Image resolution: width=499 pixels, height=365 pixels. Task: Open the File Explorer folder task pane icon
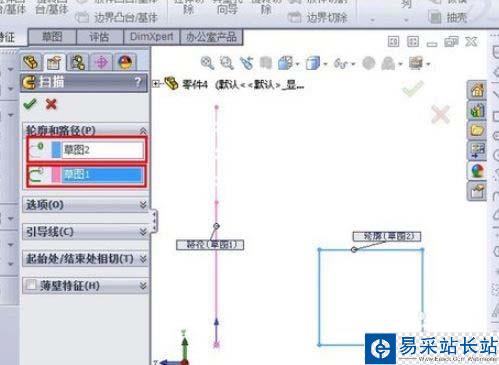point(477,130)
